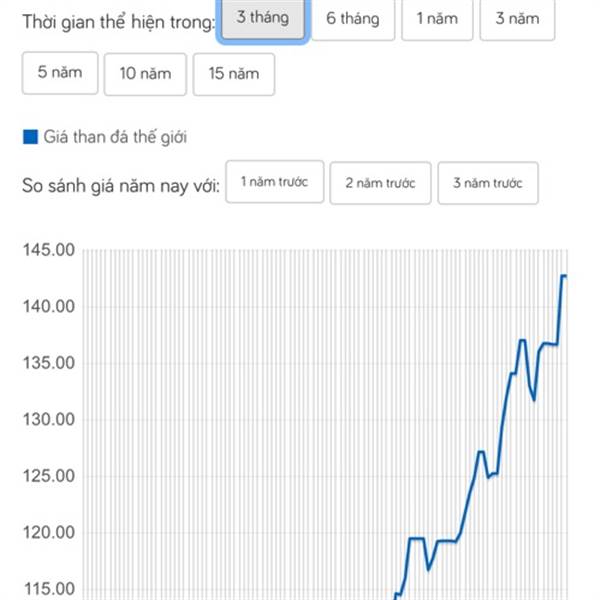
Task: Click the So sánh giá năm nay với label
Action: pos(121,186)
